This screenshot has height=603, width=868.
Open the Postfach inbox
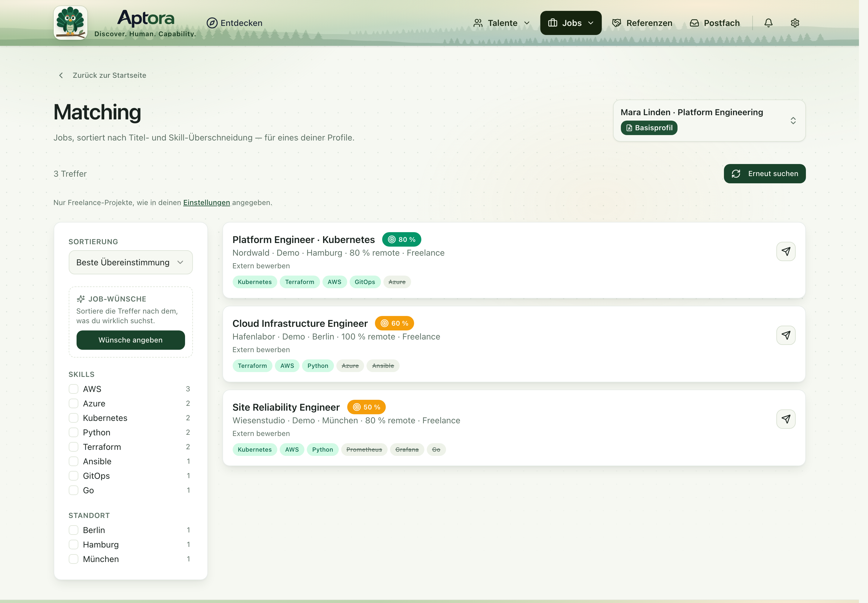714,23
